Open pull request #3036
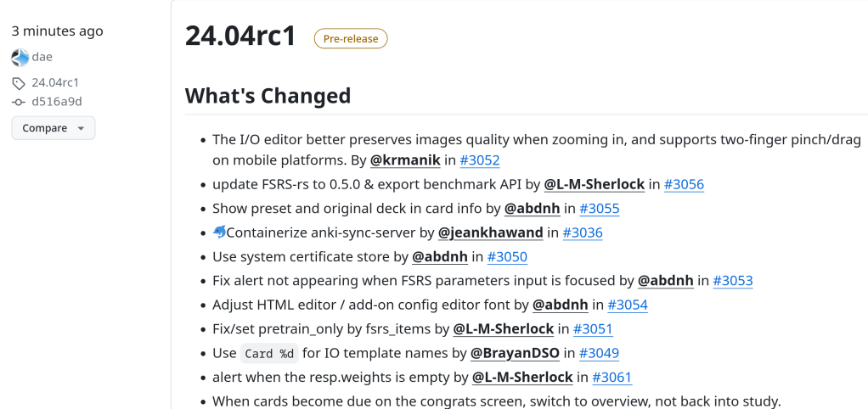 click(583, 233)
